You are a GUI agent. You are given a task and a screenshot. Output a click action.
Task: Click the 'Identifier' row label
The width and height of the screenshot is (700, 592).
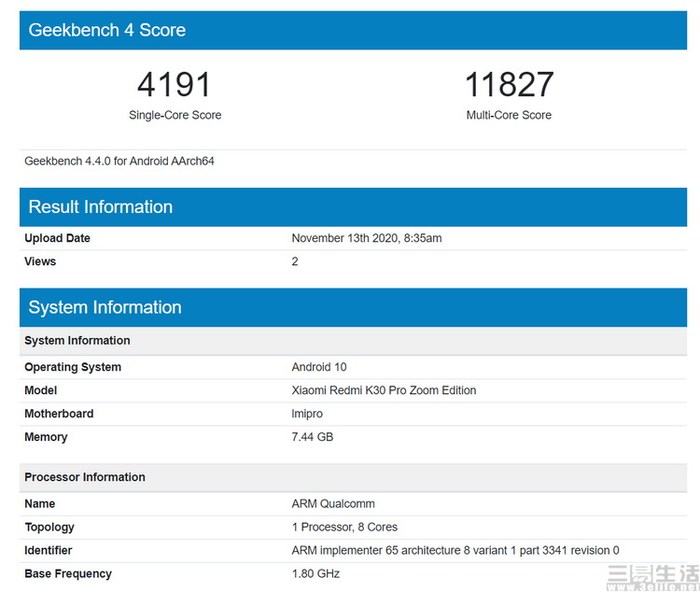click(48, 550)
